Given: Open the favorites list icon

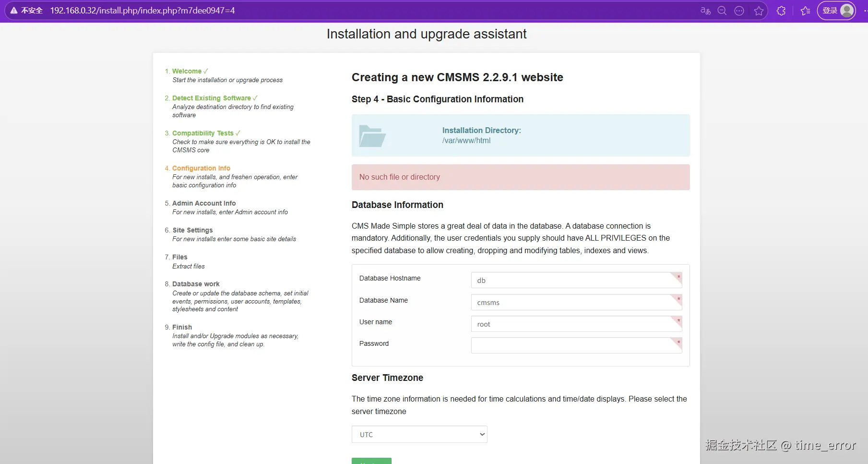Looking at the screenshot, I should (x=805, y=11).
